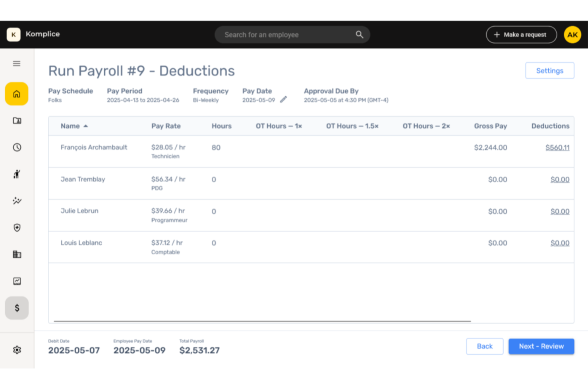The width and height of the screenshot is (588, 392).
Task: Select the dollar sign payroll icon
Action: tap(17, 308)
